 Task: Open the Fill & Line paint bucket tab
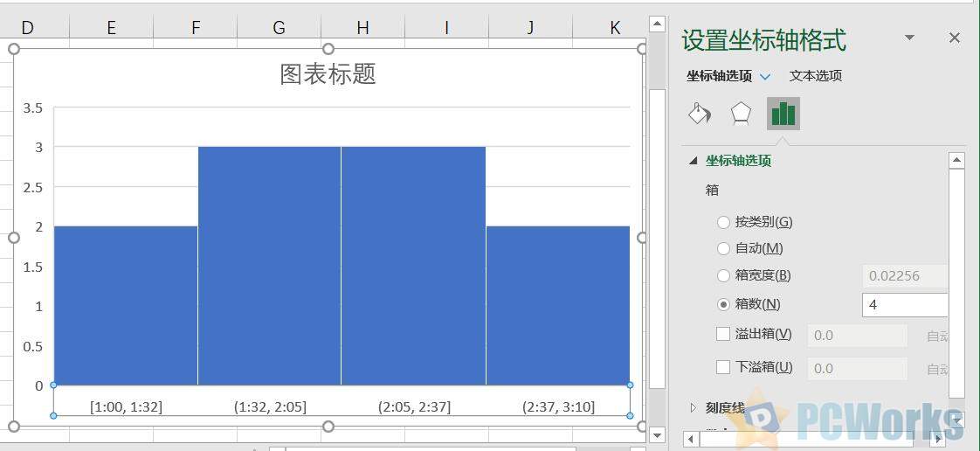tap(700, 114)
